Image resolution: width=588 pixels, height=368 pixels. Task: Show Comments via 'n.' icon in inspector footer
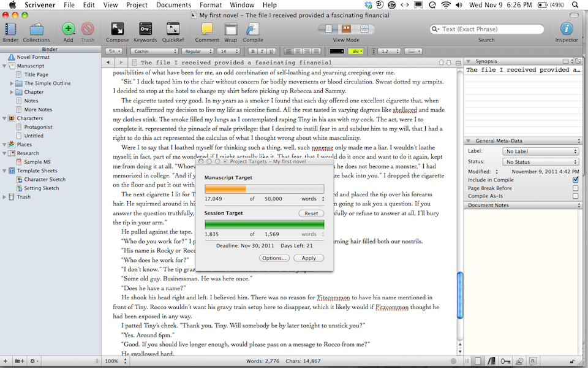[x=533, y=361]
